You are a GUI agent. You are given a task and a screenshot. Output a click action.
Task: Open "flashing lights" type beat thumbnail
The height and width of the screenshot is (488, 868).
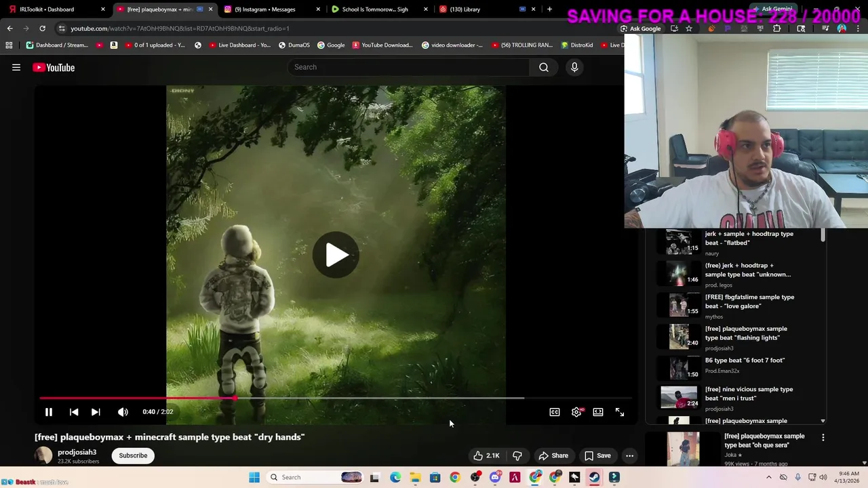(679, 337)
